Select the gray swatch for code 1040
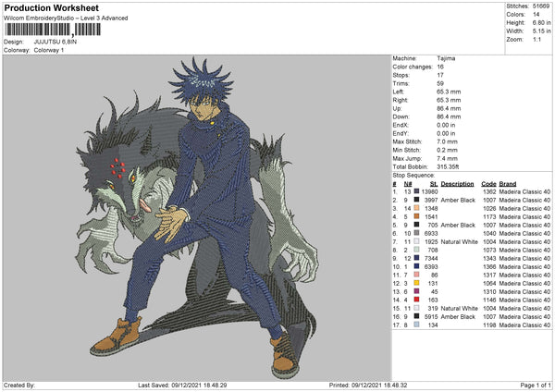This screenshot has width=555, height=392. click(x=416, y=233)
